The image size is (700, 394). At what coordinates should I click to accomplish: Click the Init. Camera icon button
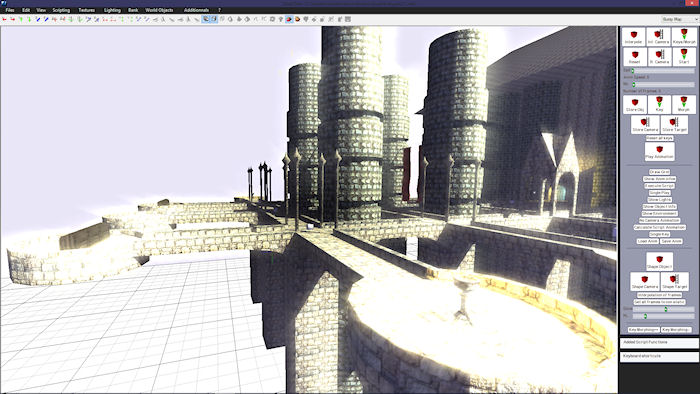click(658, 37)
